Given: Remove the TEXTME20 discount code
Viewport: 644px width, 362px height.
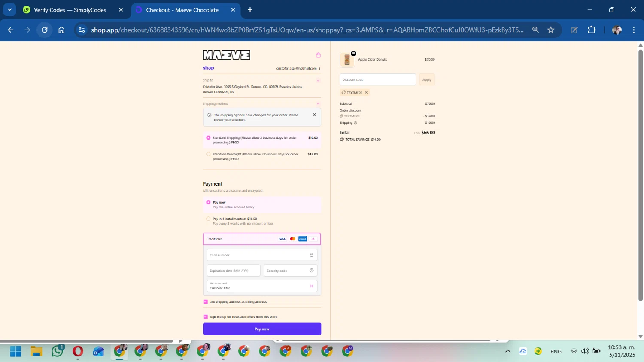Looking at the screenshot, I should (x=366, y=92).
